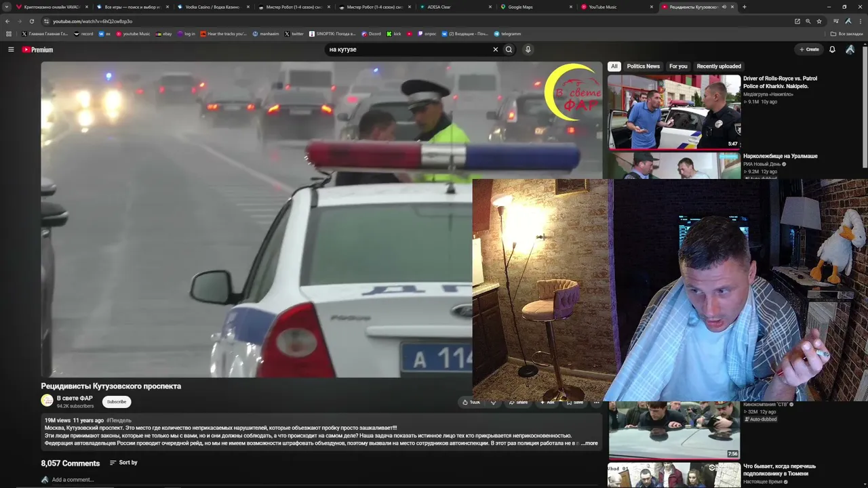Open the media controls button in Chrome toolbar
This screenshot has height=488, width=868.
836,21
